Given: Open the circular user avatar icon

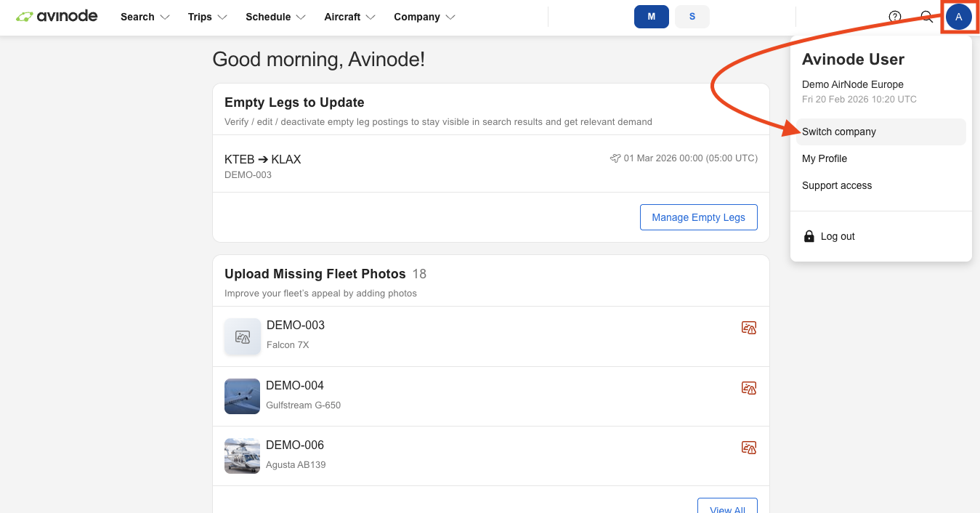Looking at the screenshot, I should click(960, 17).
